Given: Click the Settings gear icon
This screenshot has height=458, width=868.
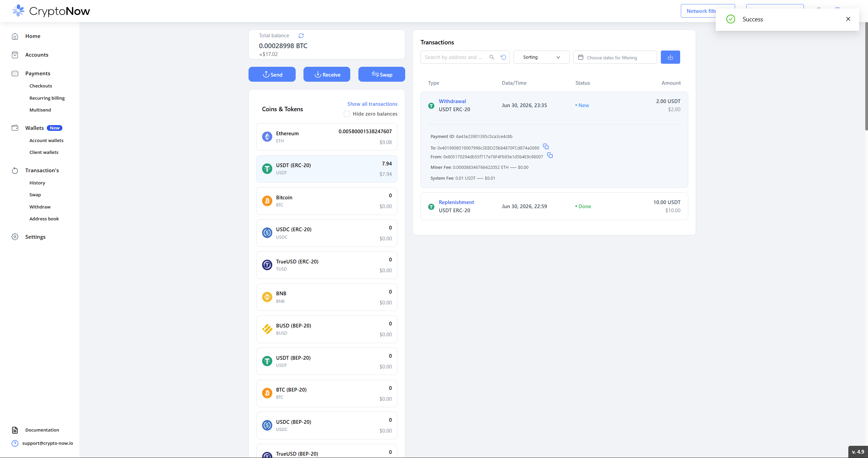Looking at the screenshot, I should click(x=15, y=237).
